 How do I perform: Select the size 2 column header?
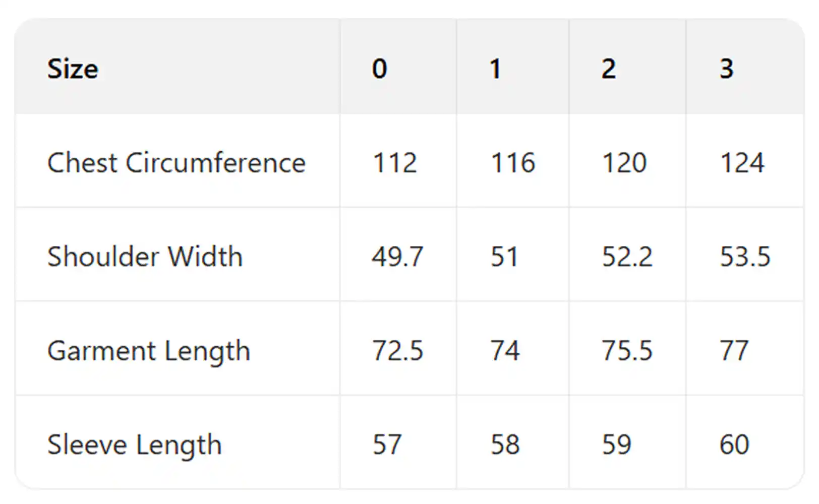click(x=609, y=69)
